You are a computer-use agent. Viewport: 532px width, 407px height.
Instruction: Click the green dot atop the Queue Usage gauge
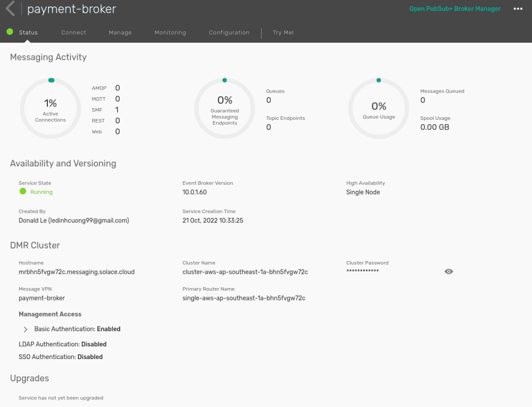coord(379,80)
